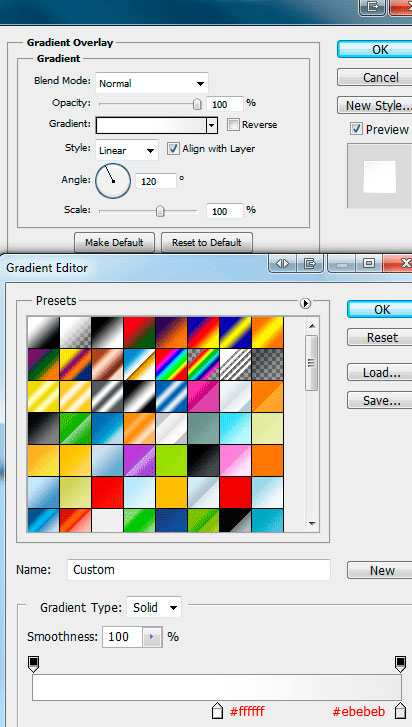The width and height of the screenshot is (412, 727).
Task: Select the violet-to-orange preset in the top row
Action: point(171,332)
